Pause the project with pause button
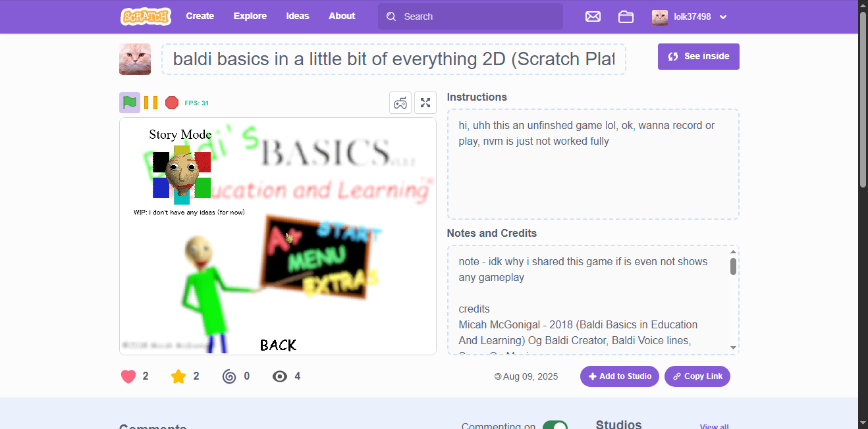Image resolution: width=868 pixels, height=429 pixels. pyautogui.click(x=151, y=103)
